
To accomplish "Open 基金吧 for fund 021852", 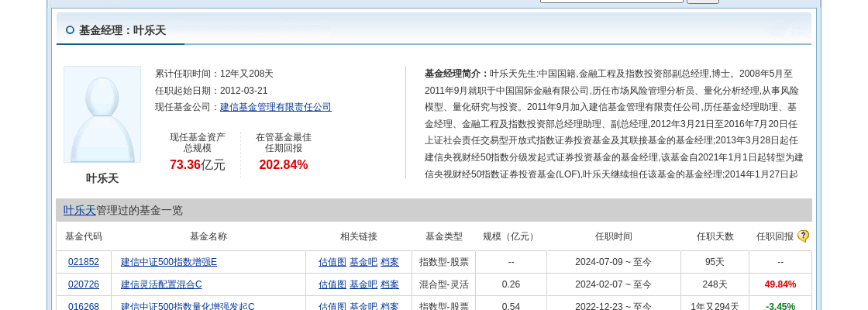I will point(363,263).
